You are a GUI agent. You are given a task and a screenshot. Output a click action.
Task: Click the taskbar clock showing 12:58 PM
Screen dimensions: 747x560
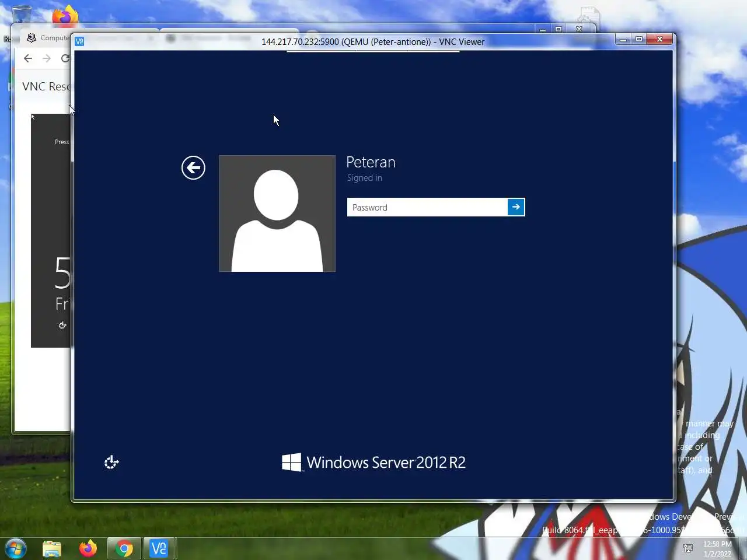(717, 549)
